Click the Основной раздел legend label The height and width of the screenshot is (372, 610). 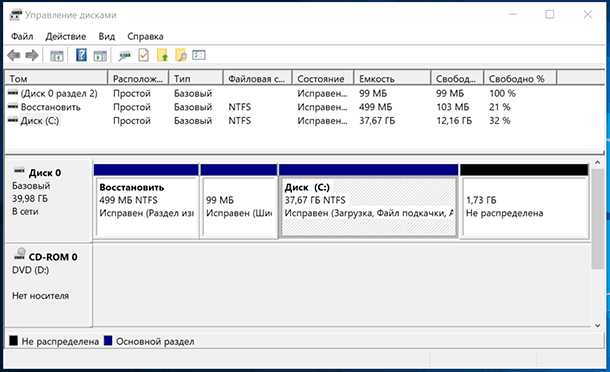(x=155, y=342)
